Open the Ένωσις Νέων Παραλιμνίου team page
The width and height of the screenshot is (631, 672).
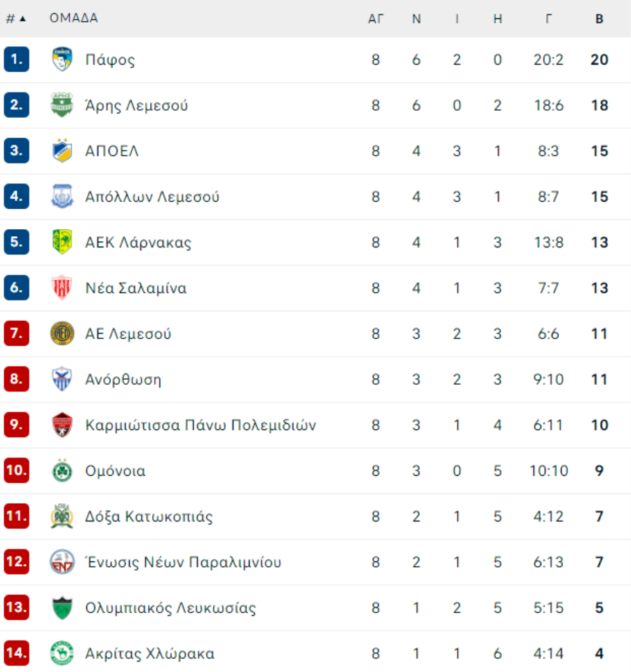pos(184,562)
